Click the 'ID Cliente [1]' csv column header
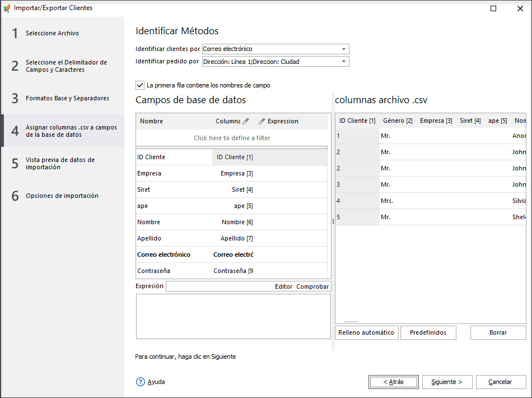 click(357, 121)
